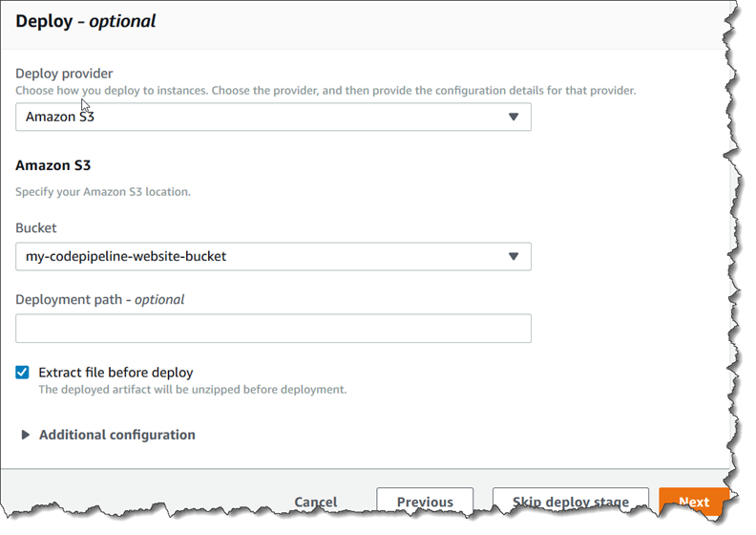Click the Additional configuration section label

click(x=116, y=435)
